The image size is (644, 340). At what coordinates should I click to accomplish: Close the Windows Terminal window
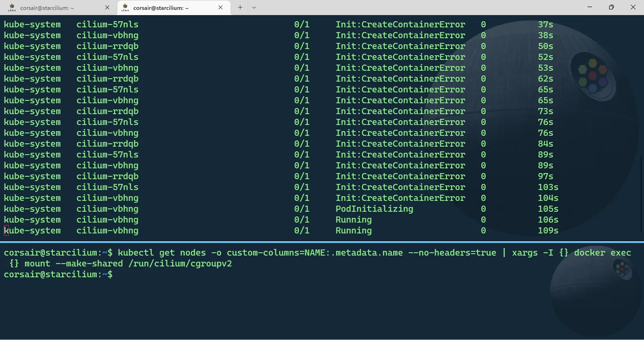pyautogui.click(x=633, y=8)
